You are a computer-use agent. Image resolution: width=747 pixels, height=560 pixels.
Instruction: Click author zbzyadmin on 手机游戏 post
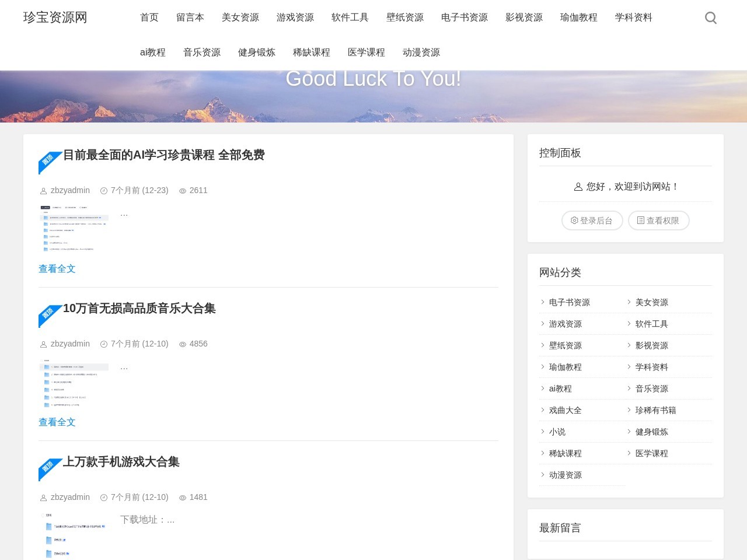click(x=70, y=497)
